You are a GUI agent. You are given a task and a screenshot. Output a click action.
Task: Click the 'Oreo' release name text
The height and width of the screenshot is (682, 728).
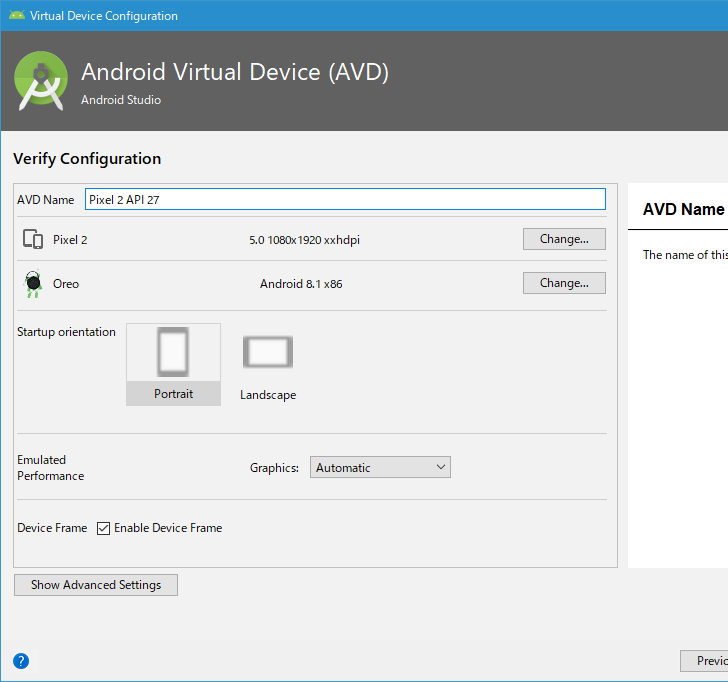pyautogui.click(x=66, y=284)
